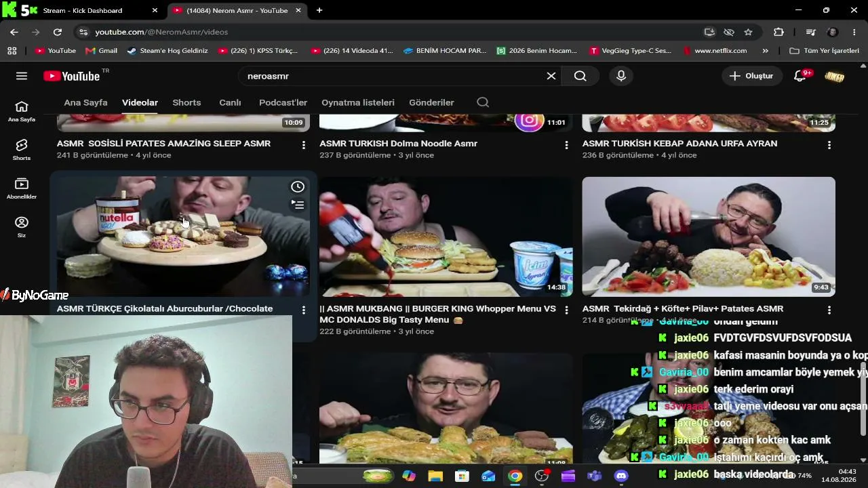Open Chrome media controls icon
The image size is (868, 488).
coord(810,32)
